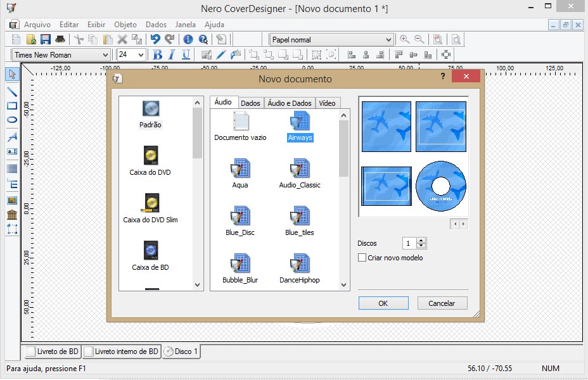This screenshot has height=380, width=588.
Task: Apply Underline formatting
Action: pos(186,54)
